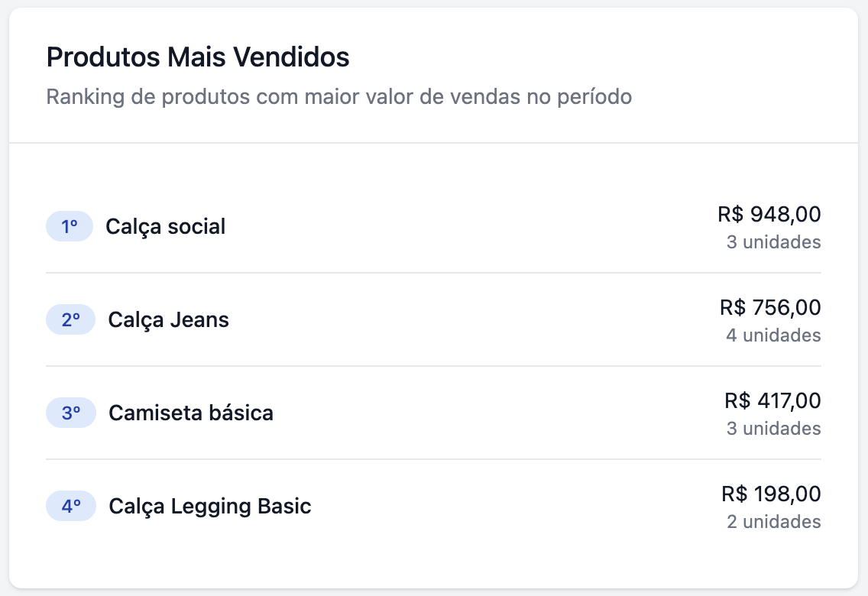This screenshot has width=868, height=596.
Task: Select the Calça social product name
Action: click(x=166, y=227)
